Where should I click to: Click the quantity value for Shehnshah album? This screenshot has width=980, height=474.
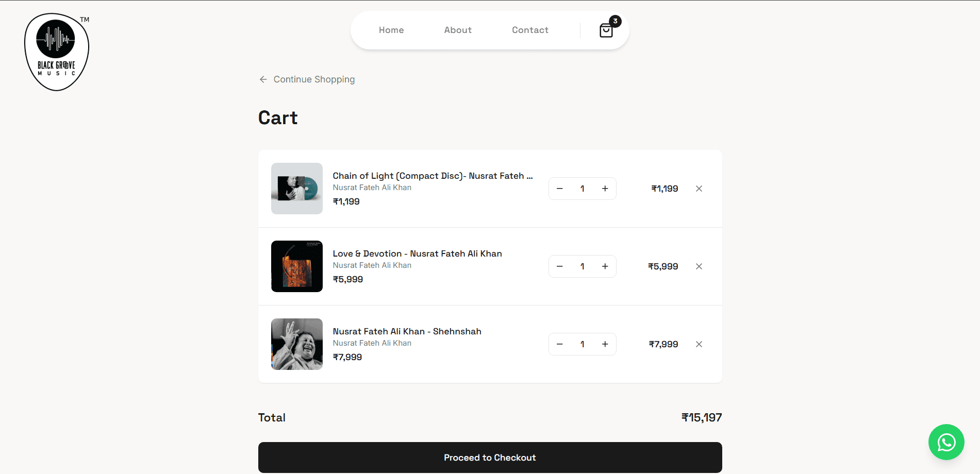point(583,344)
